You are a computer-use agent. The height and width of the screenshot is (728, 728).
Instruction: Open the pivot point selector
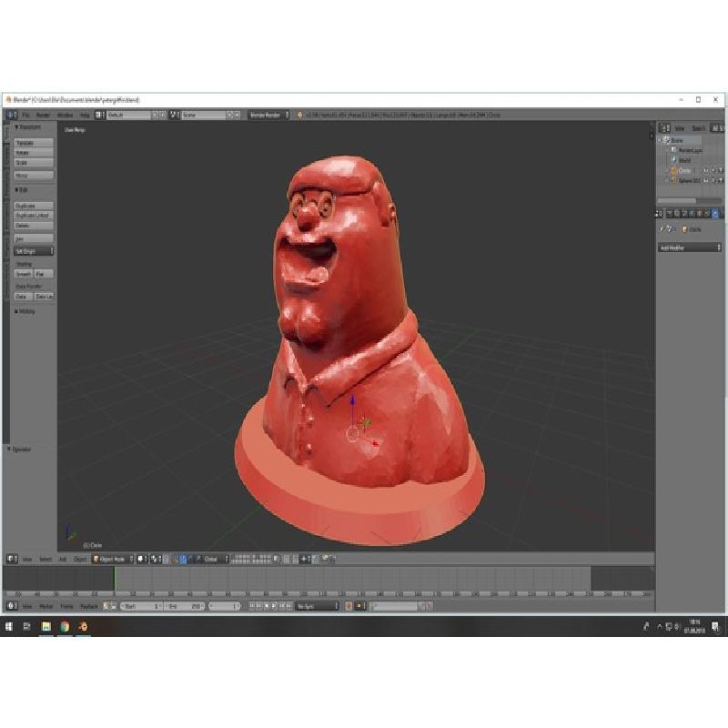point(156,559)
